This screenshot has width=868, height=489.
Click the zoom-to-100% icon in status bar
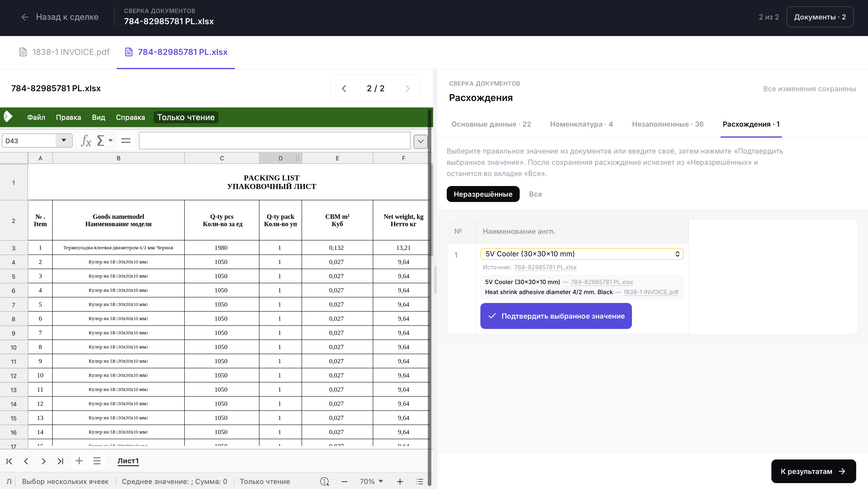pos(324,481)
